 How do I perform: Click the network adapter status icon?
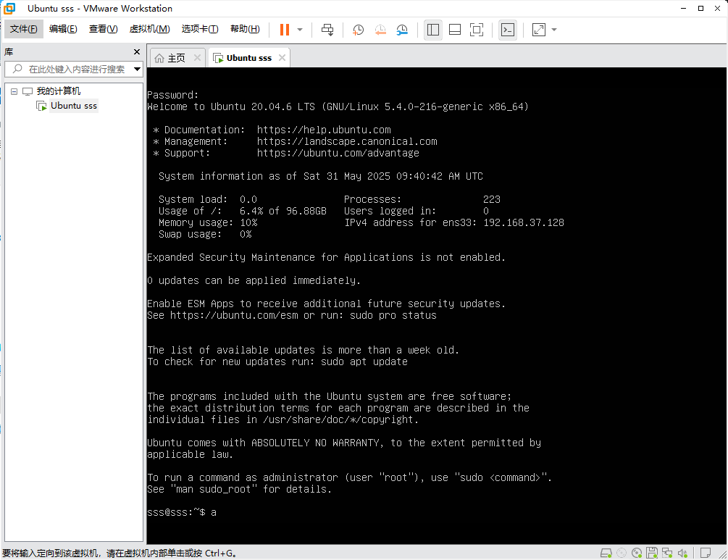click(x=667, y=553)
